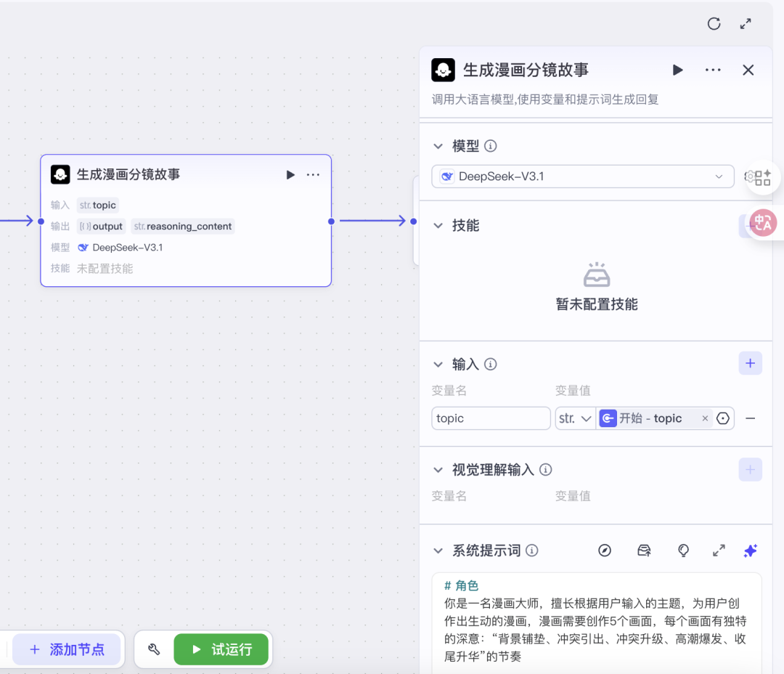Click the topic variable name field
Image resolution: width=784 pixels, height=674 pixels.
[491, 418]
